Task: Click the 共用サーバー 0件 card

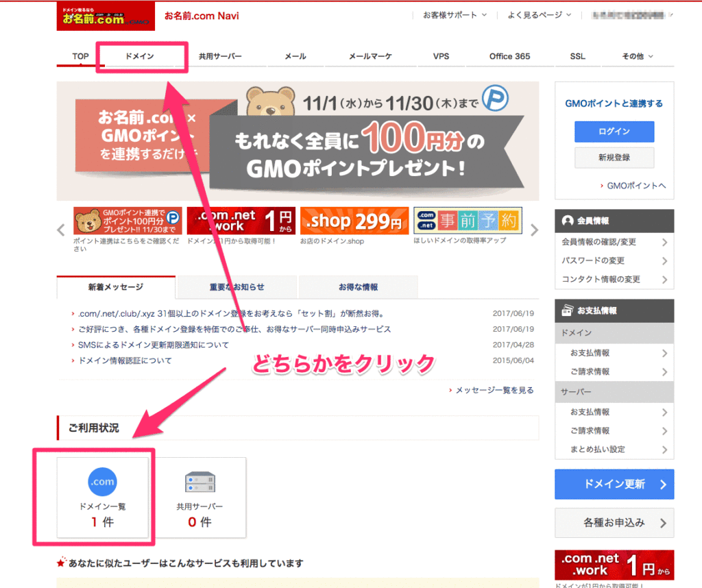Action: tap(200, 497)
